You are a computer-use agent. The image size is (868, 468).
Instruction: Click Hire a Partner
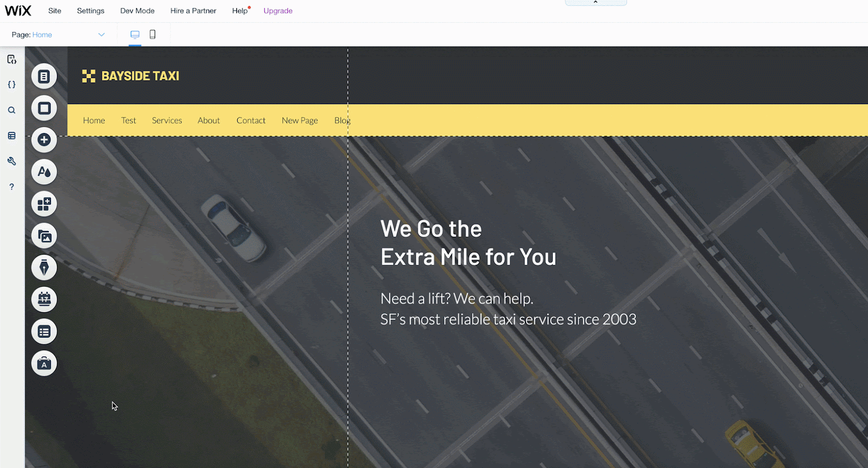[x=193, y=11]
